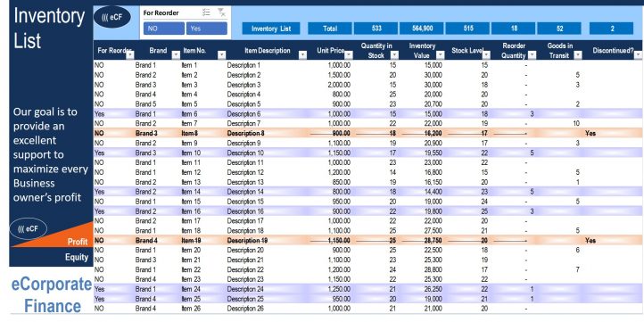Open the For Reorder column filter dropdown
The height and width of the screenshot is (322, 644).
coord(130,54)
